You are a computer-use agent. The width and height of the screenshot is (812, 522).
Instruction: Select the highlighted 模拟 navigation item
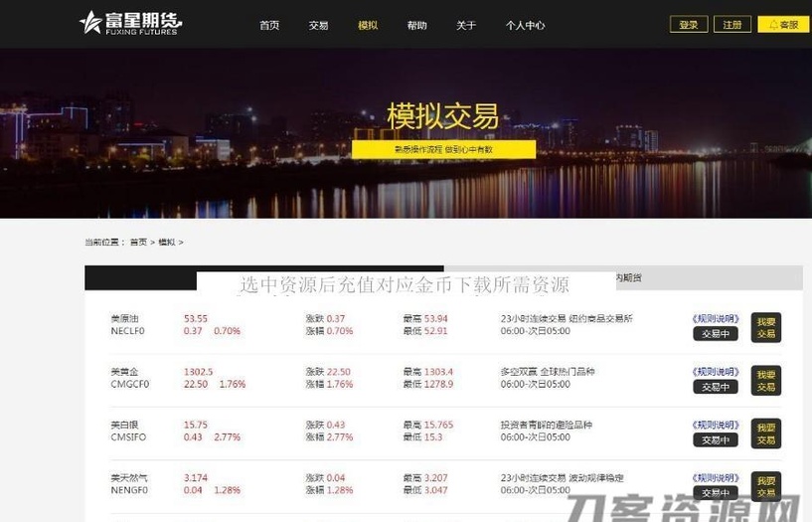coord(368,26)
